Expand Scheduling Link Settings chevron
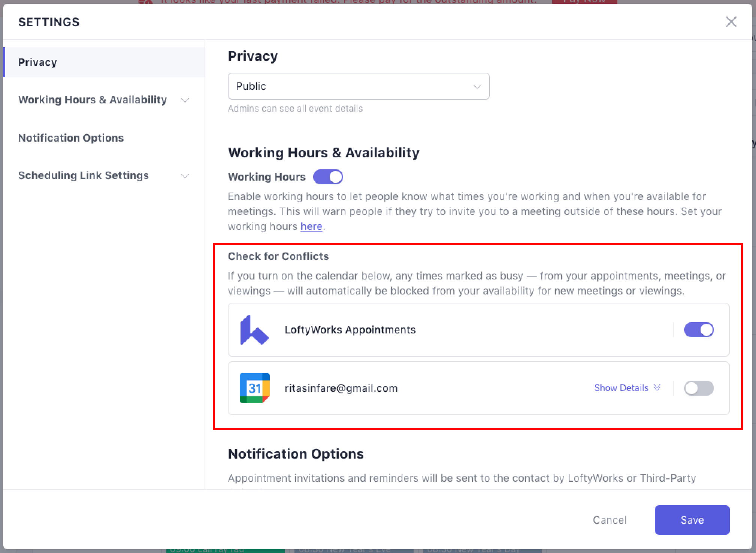Screen dimensions: 756x553 185,176
